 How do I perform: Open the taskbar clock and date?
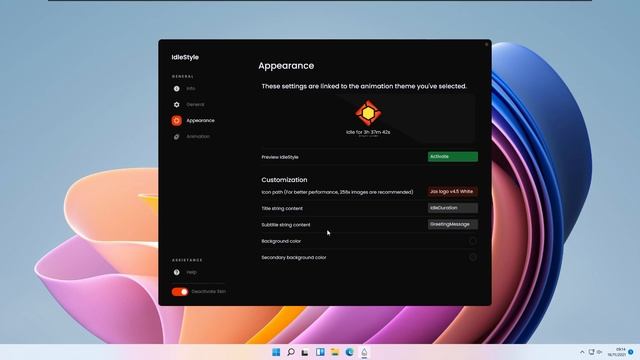(x=617, y=352)
